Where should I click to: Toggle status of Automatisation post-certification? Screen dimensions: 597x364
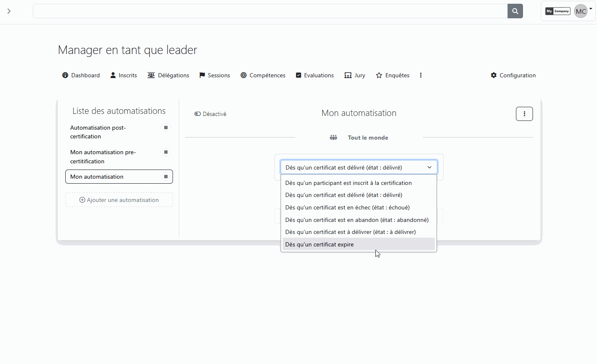click(x=166, y=128)
